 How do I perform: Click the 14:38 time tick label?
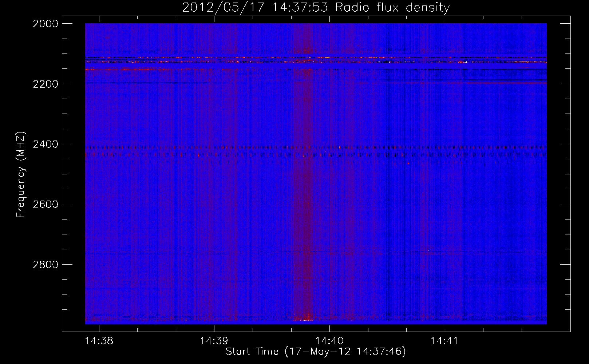coord(99,341)
